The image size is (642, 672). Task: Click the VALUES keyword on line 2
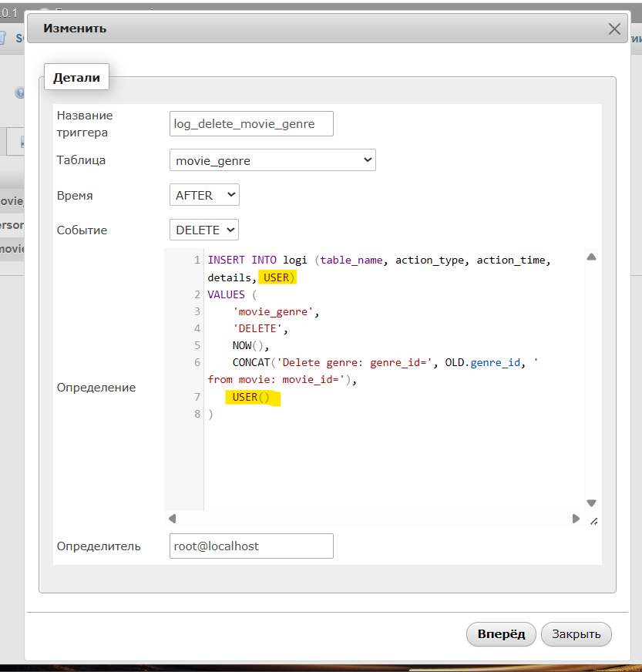click(x=227, y=295)
